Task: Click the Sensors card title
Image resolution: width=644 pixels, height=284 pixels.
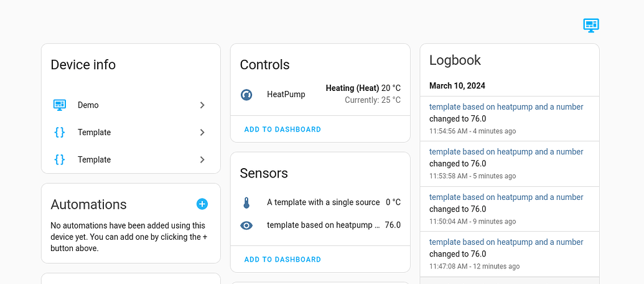Action: pyautogui.click(x=264, y=173)
